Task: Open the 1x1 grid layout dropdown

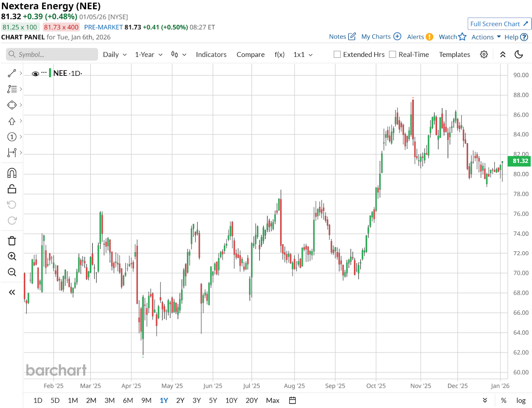Action: click(x=303, y=55)
